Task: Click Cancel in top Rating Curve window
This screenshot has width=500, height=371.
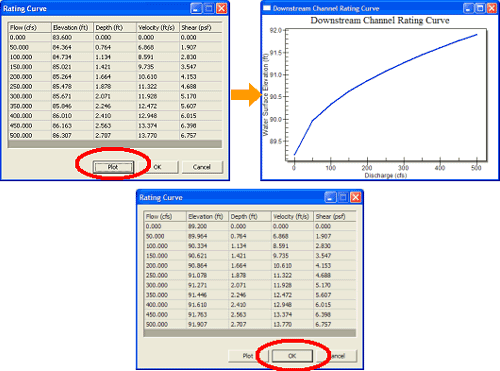Action: 202,167
